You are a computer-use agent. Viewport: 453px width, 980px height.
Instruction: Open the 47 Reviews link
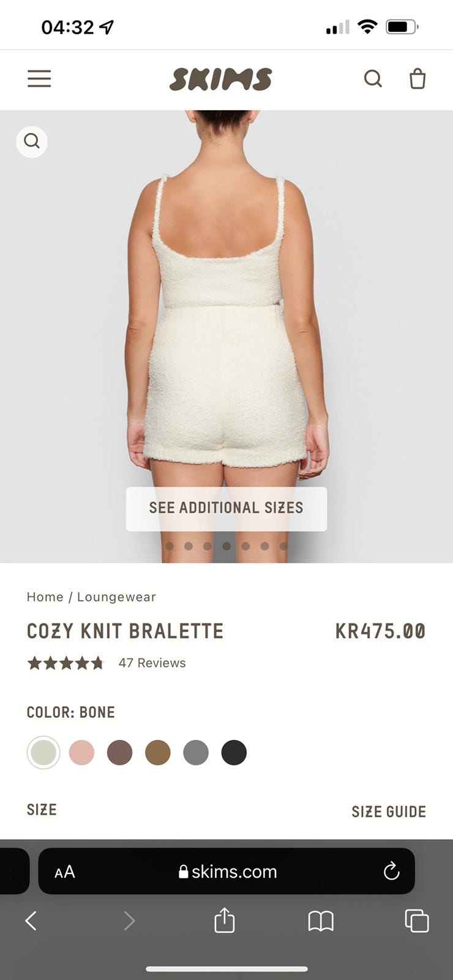pos(152,663)
